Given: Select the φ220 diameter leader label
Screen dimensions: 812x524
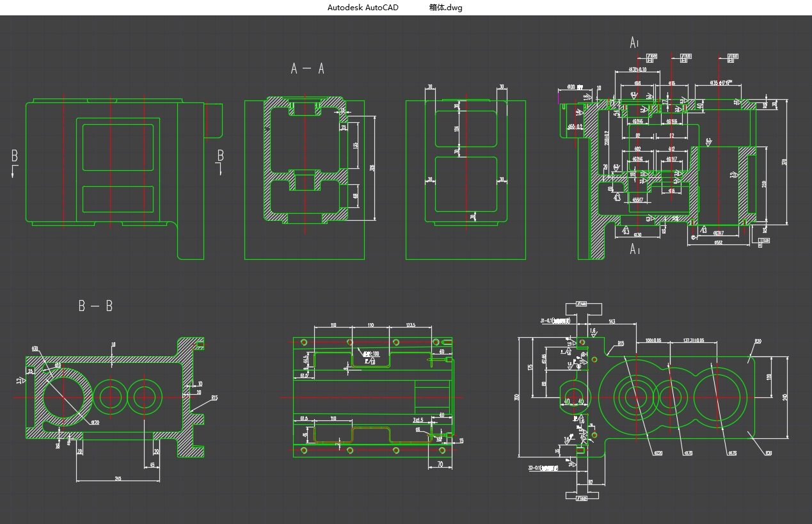Looking at the screenshot, I should [x=657, y=453].
